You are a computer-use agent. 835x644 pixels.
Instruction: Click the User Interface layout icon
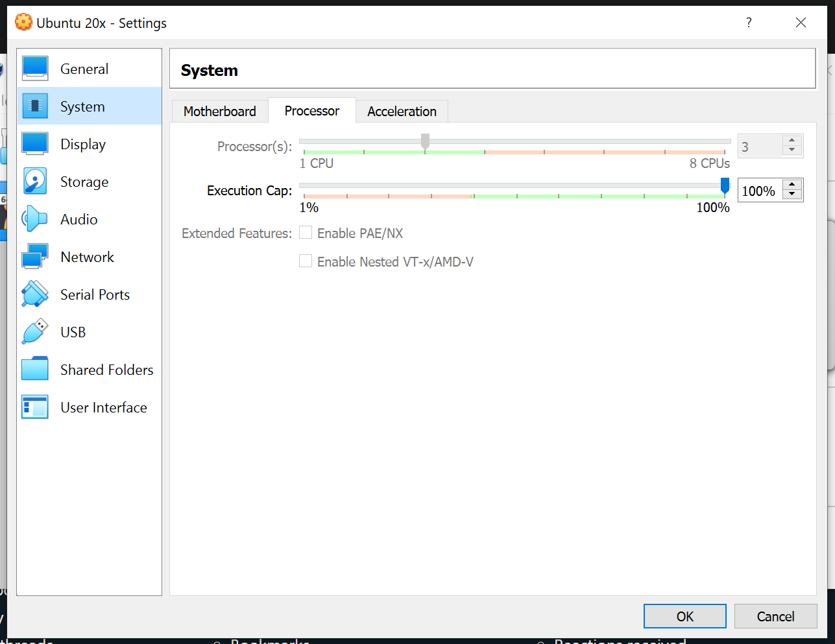click(35, 407)
